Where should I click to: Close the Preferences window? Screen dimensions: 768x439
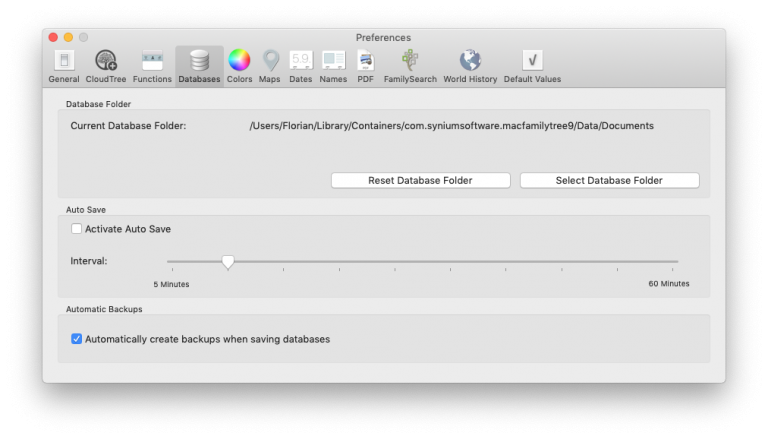53,37
